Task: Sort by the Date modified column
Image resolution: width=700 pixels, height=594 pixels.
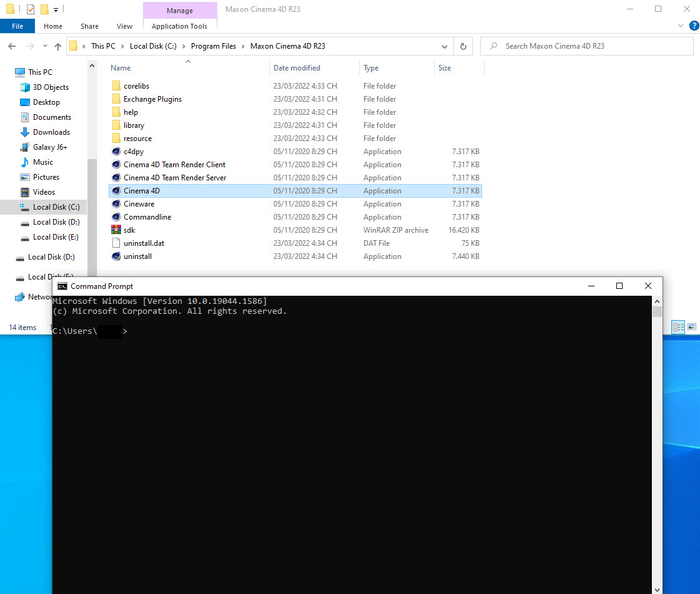Action: 297,68
